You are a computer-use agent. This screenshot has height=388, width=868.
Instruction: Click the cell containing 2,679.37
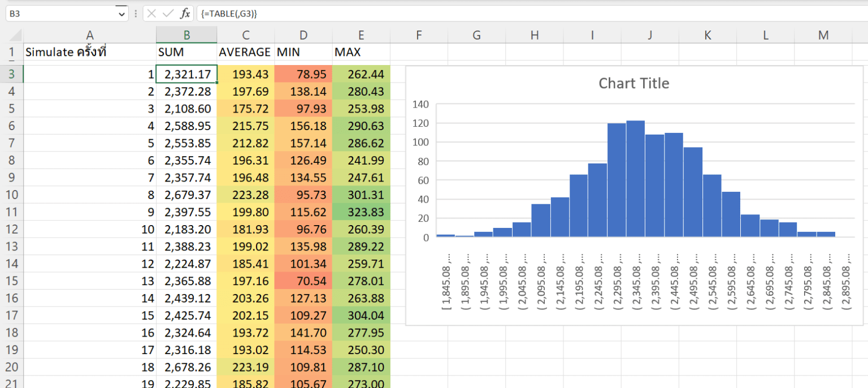point(186,195)
